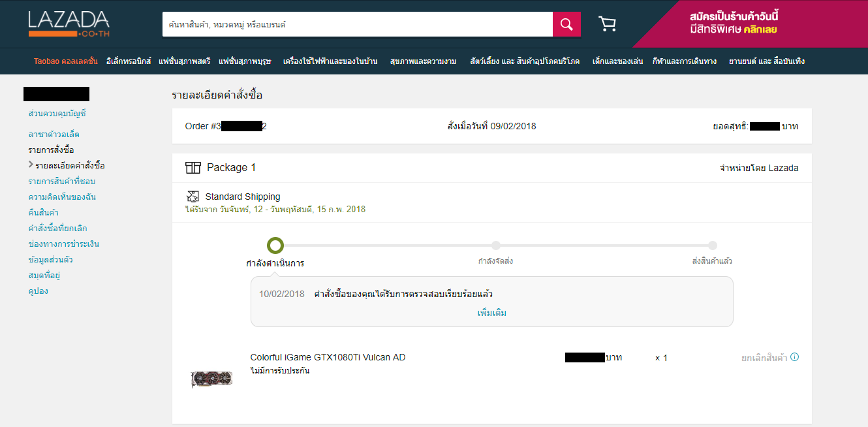Screen dimensions: 868x427
Task: Open คำสั่งซื้อที่ยกเลิก sidebar link
Action: click(58, 229)
